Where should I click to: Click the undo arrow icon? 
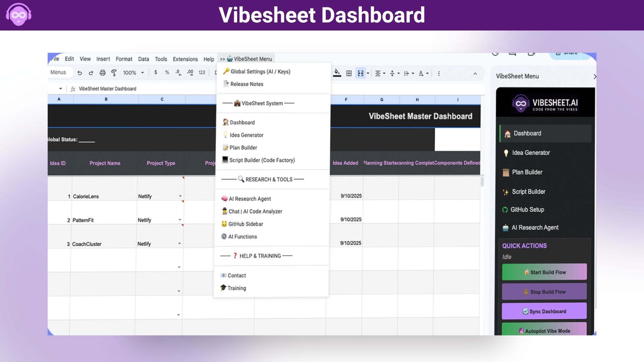click(x=79, y=73)
